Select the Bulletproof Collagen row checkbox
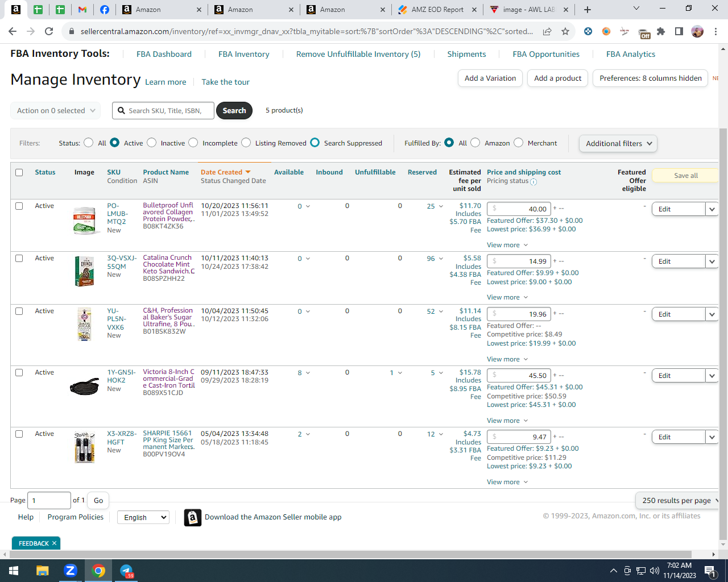The height and width of the screenshot is (582, 728). click(19, 206)
